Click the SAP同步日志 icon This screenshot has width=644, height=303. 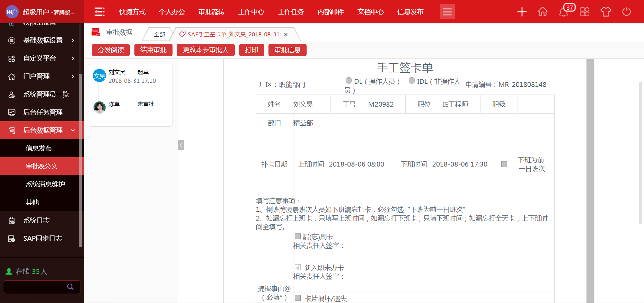point(12,239)
